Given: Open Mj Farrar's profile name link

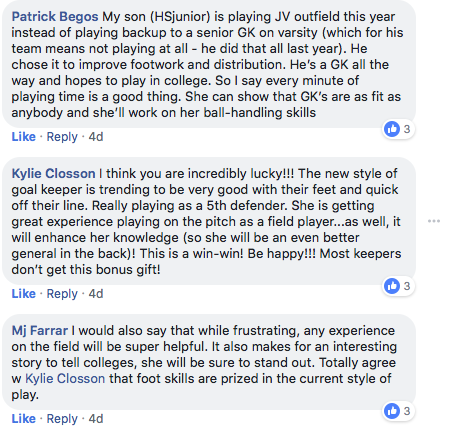Looking at the screenshot, I should pos(40,331).
